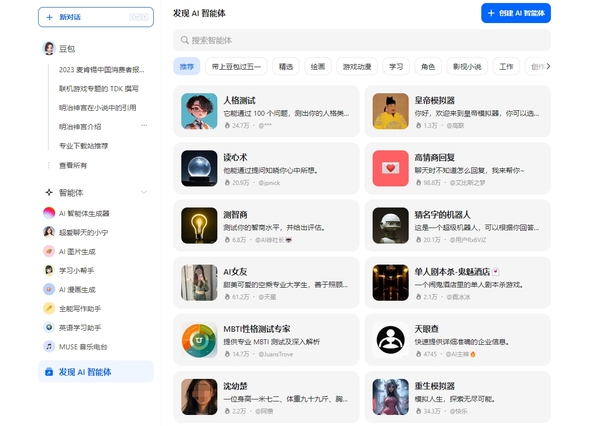Switch to the 影视小说 tab

pyautogui.click(x=468, y=67)
